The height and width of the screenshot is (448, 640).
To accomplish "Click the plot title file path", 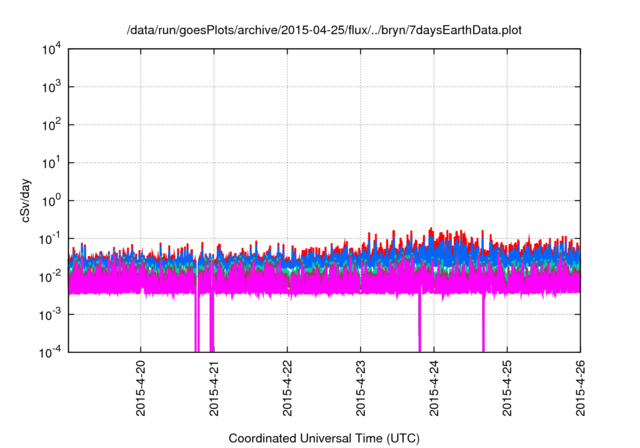I will pos(324,30).
